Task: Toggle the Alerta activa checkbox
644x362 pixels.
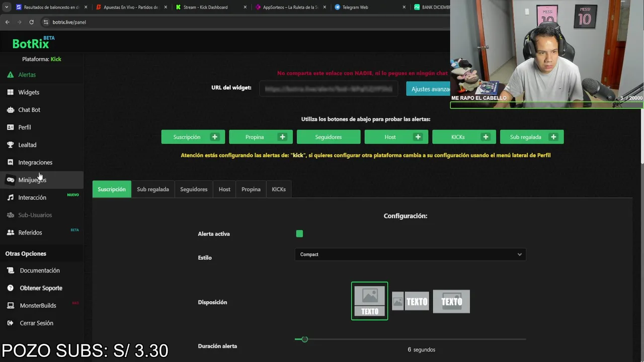Action: [299, 234]
